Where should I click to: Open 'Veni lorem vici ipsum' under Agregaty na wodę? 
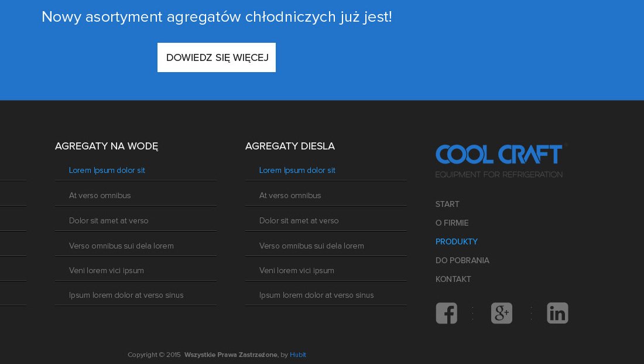point(107,270)
